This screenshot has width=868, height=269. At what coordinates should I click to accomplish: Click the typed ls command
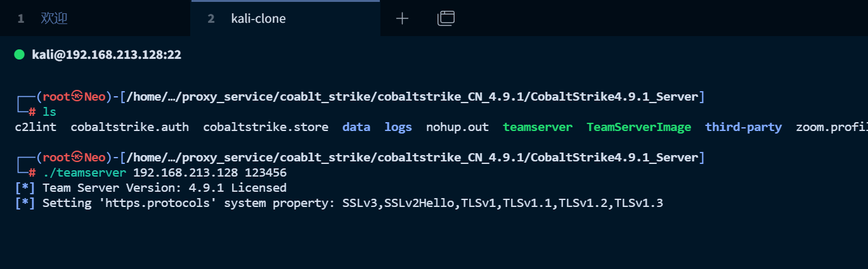(x=49, y=112)
